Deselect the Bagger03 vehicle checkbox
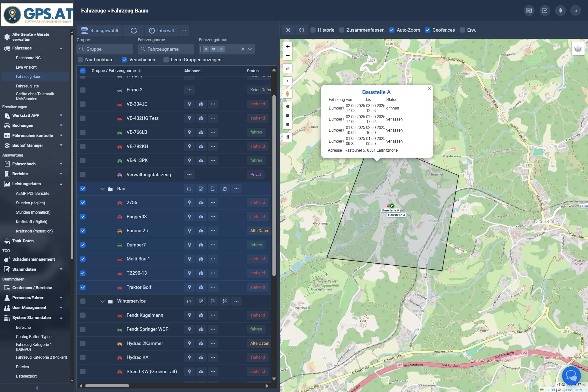588x392 pixels. point(83,217)
